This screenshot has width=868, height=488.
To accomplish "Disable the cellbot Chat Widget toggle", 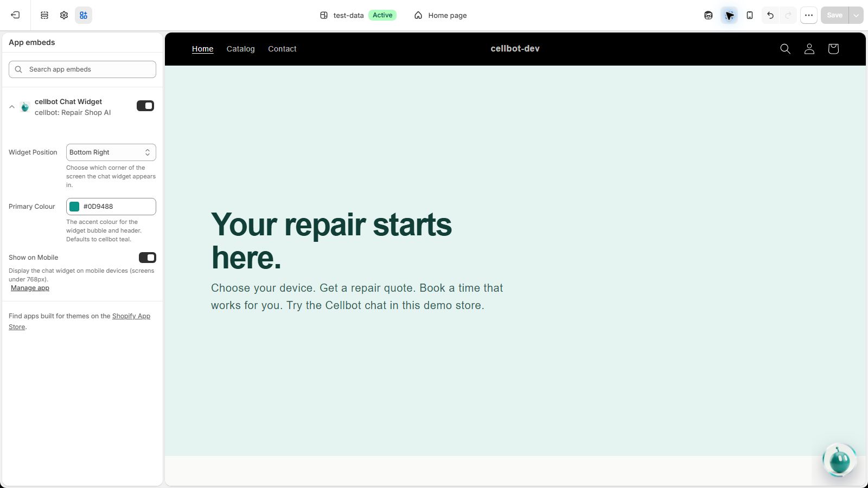I will click(x=145, y=106).
